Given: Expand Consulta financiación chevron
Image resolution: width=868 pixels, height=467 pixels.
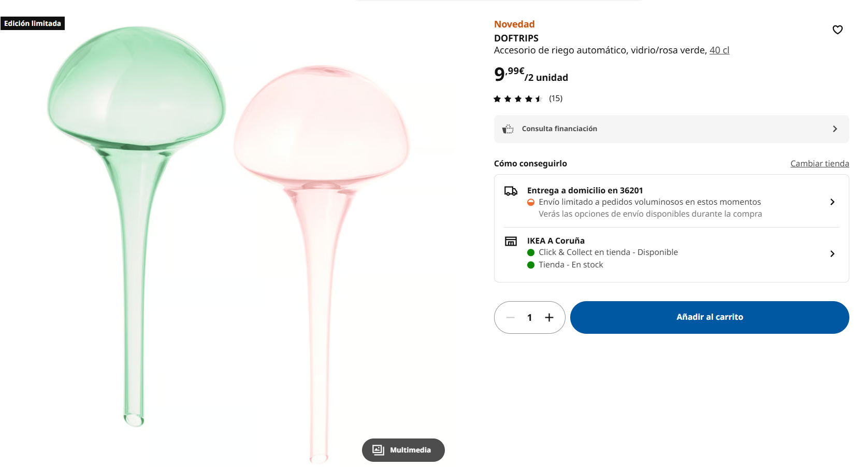Looking at the screenshot, I should (834, 129).
